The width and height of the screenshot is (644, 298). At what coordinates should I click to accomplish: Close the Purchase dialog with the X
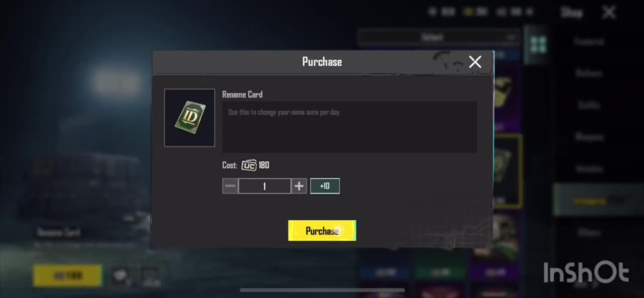point(475,62)
